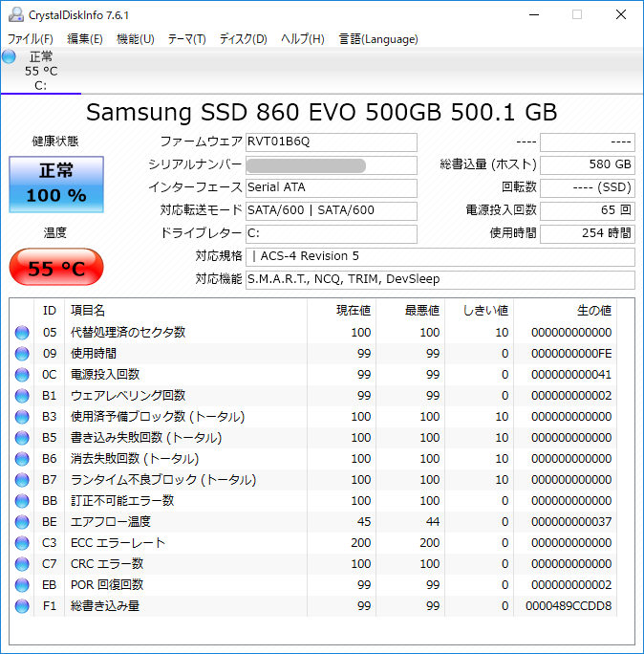Minimize the CrystalDiskInfo window
The height and width of the screenshot is (654, 644).
pyautogui.click(x=534, y=14)
